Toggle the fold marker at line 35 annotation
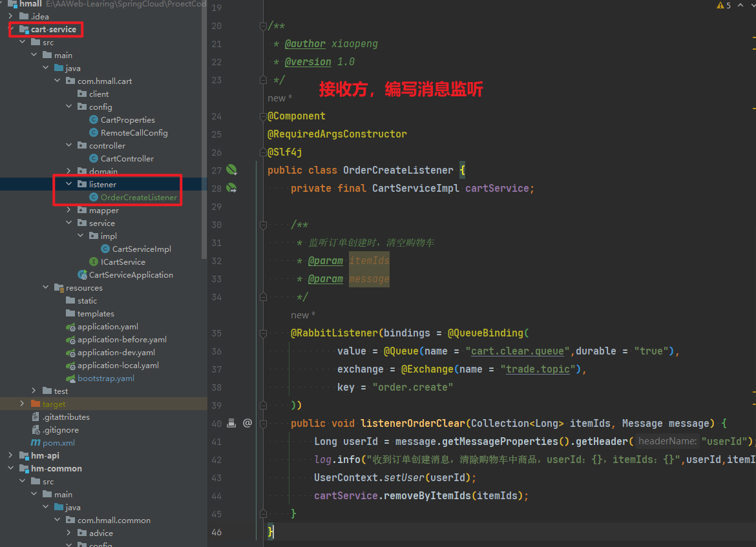Image resolution: width=756 pixels, height=547 pixels. (x=263, y=333)
